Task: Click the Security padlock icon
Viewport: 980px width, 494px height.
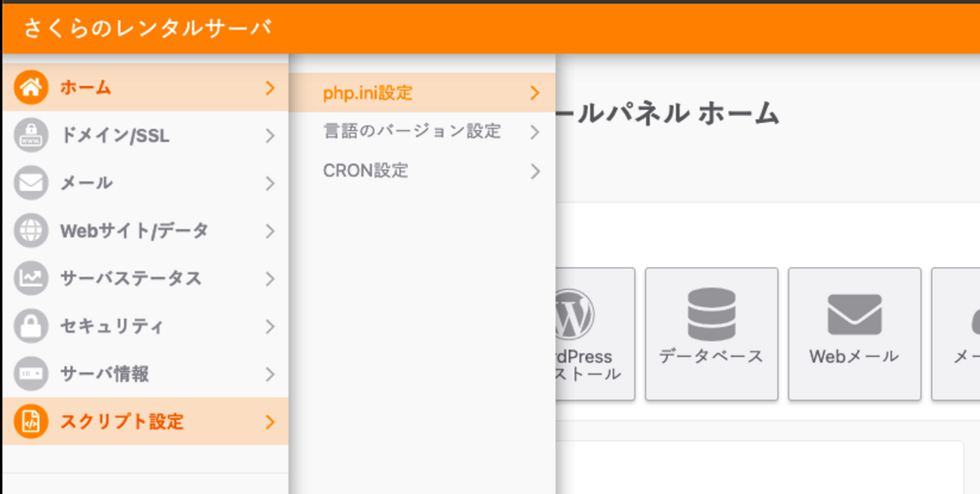Action: tap(31, 326)
